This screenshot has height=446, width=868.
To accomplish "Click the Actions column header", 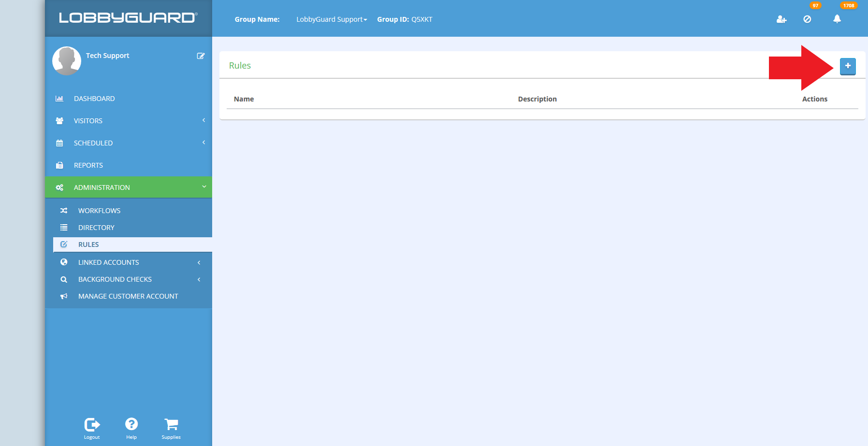I will (815, 99).
